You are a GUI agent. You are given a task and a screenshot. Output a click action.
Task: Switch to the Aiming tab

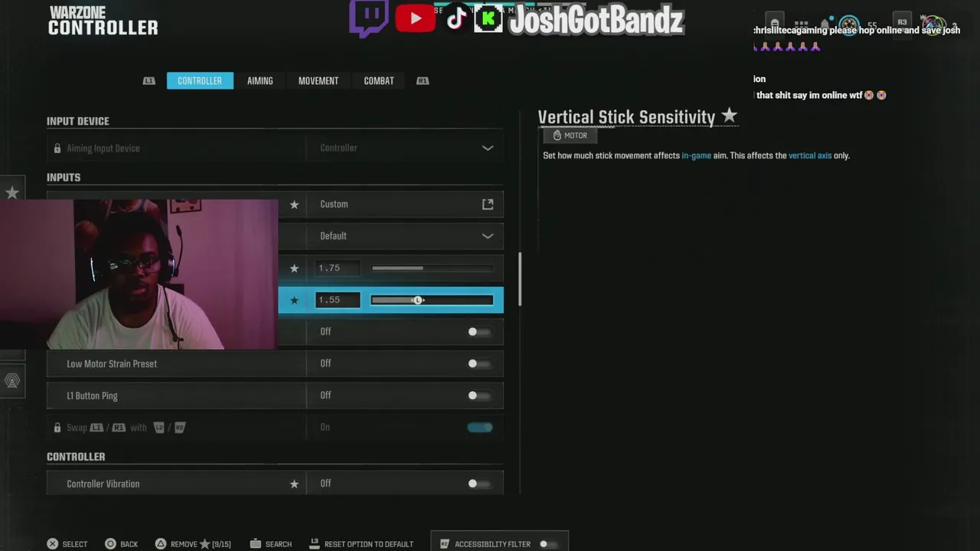[260, 80]
